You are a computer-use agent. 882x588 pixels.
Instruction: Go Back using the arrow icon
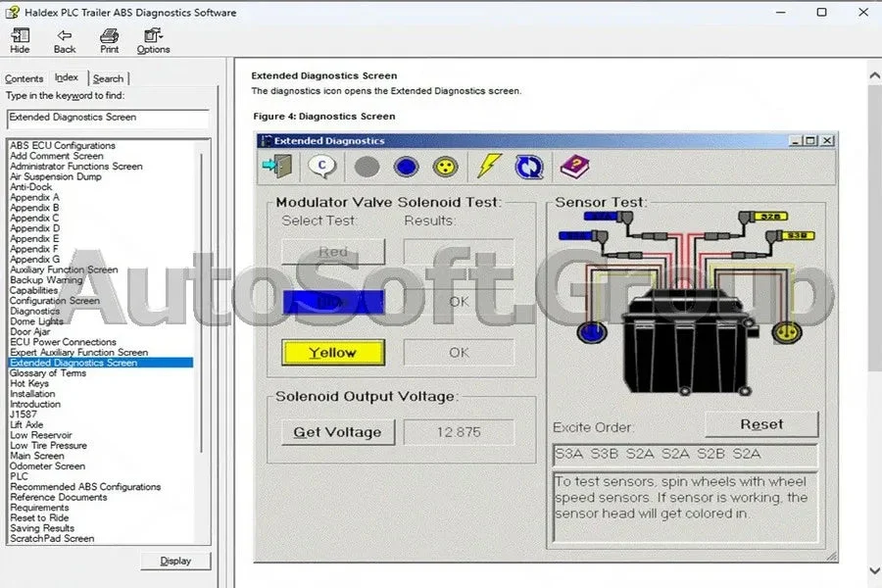point(64,40)
